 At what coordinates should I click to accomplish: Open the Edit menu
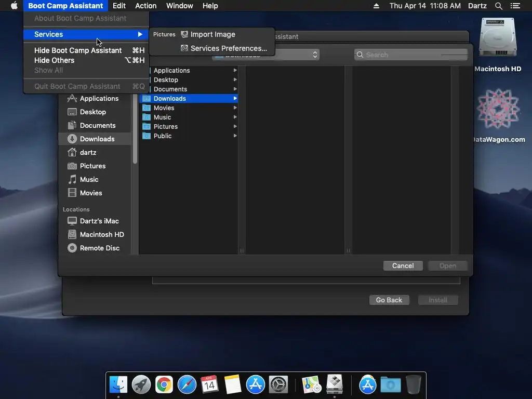coord(119,6)
